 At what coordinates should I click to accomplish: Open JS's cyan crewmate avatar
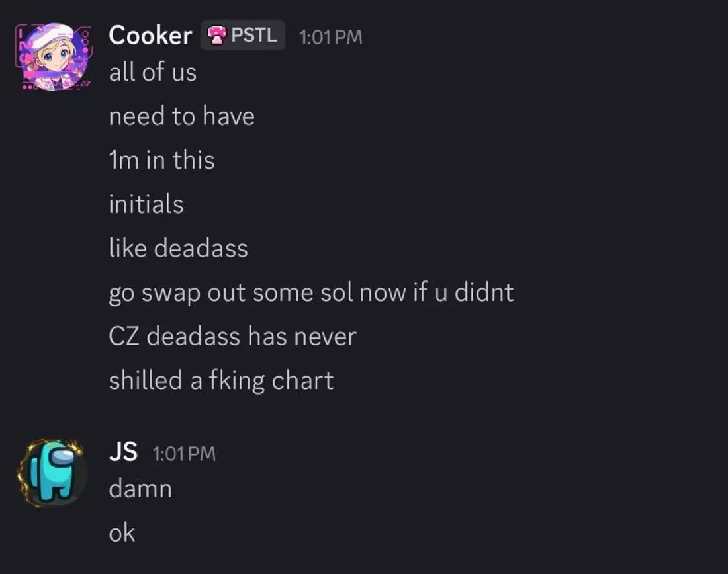[x=52, y=473]
